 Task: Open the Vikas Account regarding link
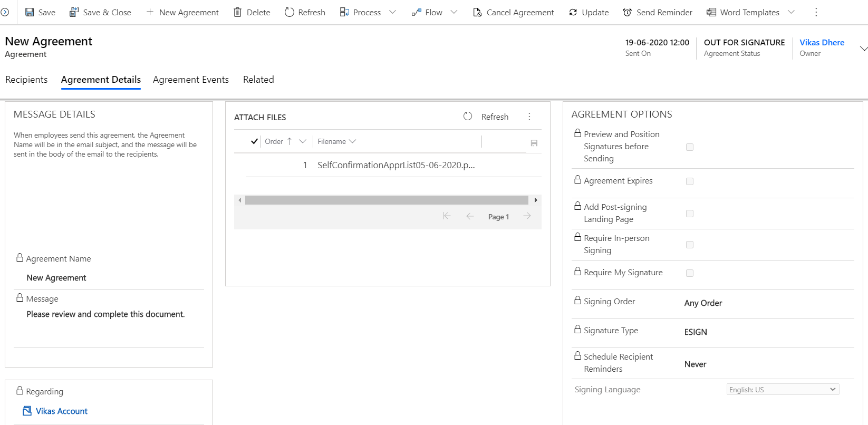point(62,411)
